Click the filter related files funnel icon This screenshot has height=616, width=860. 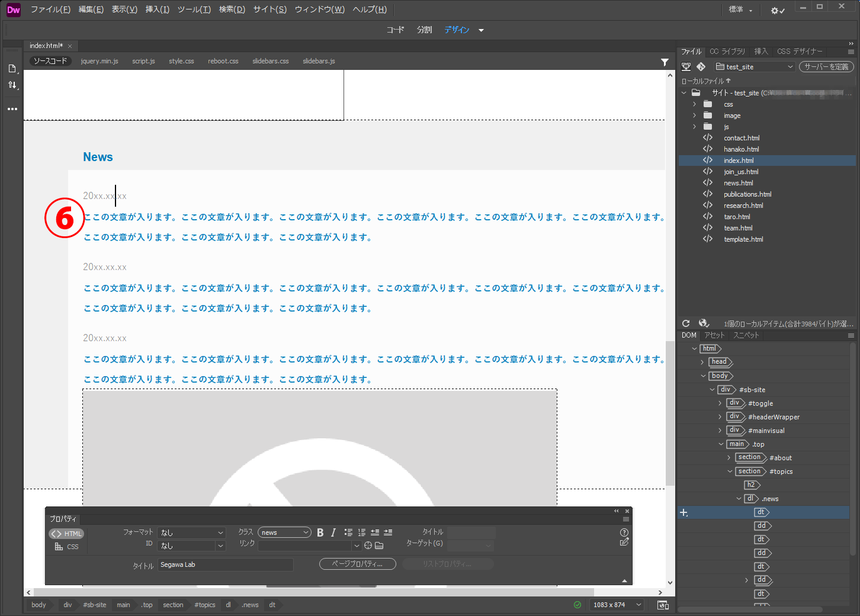[x=665, y=62]
